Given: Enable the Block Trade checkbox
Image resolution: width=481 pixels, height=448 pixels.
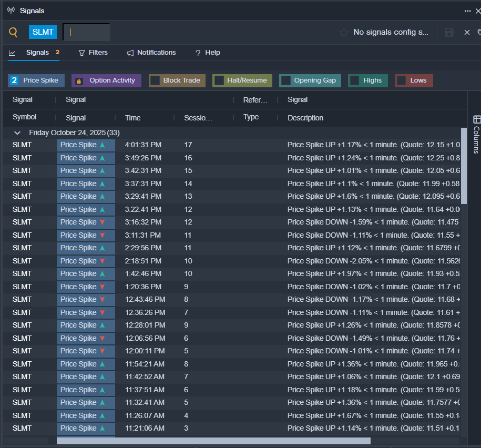Looking at the screenshot, I should point(155,80).
